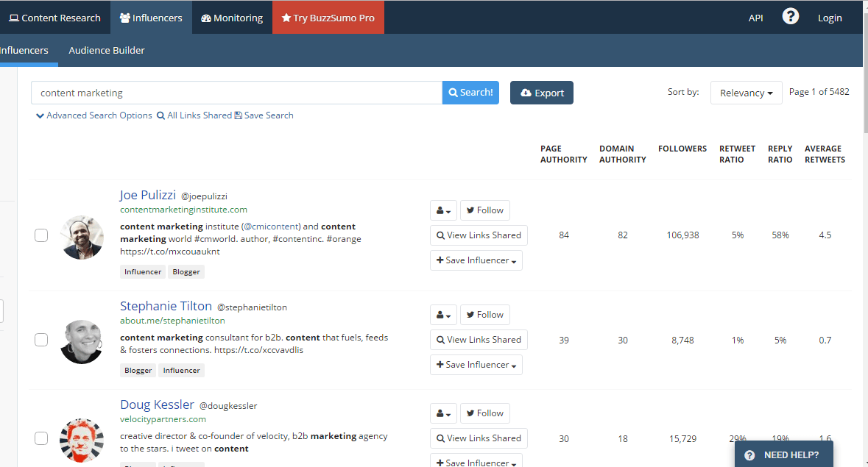Follow Joe Pulizzi on Twitter
The height and width of the screenshot is (467, 868).
tap(485, 210)
